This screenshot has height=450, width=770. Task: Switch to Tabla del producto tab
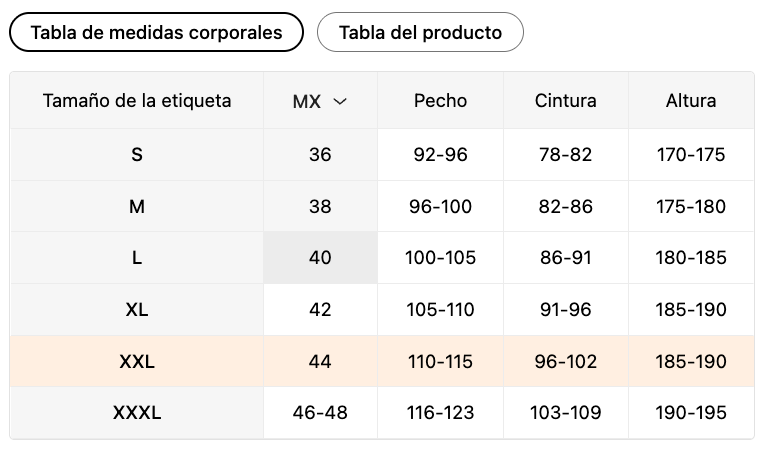click(420, 32)
